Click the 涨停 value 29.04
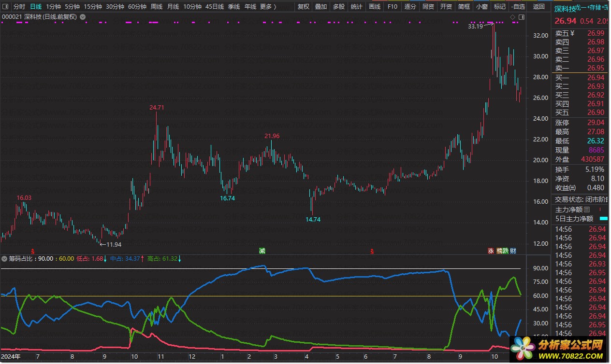The height and width of the screenshot is (364, 611). [596, 123]
